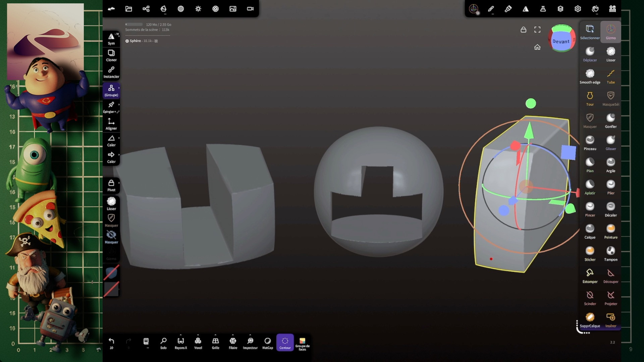Expand the Pivot lock options arrow

click(119, 183)
